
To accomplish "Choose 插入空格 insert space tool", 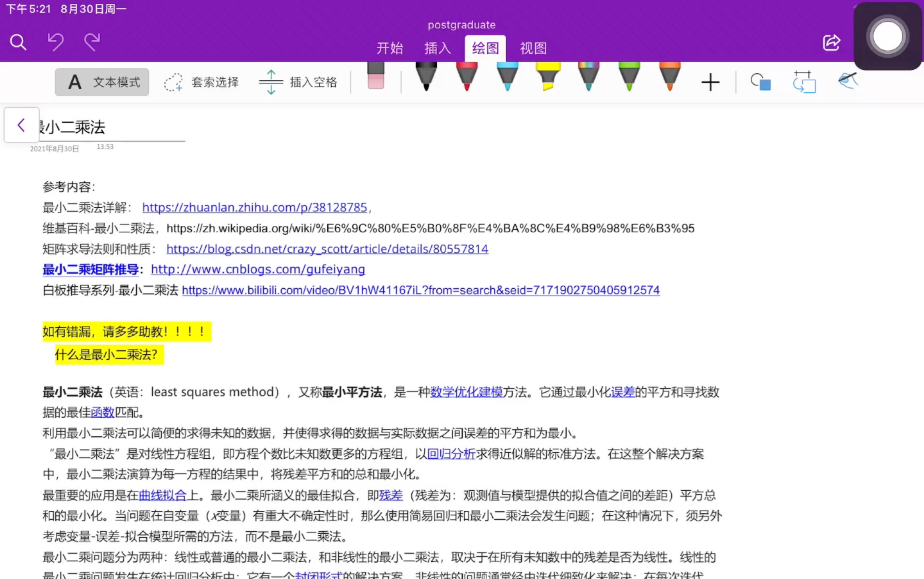I will tap(298, 82).
